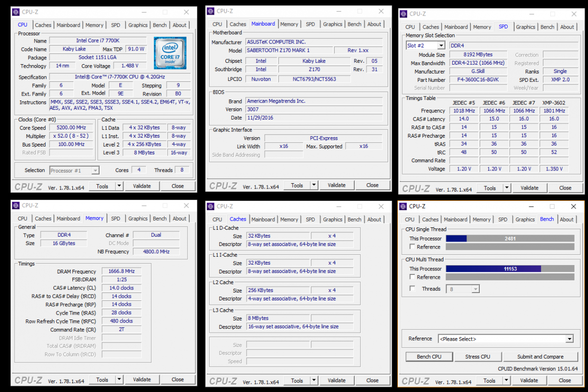Viewport: 588px width, 392px height.
Task: Click CPU-Z title icon in the Caches-tab window
Action: pos(211,206)
